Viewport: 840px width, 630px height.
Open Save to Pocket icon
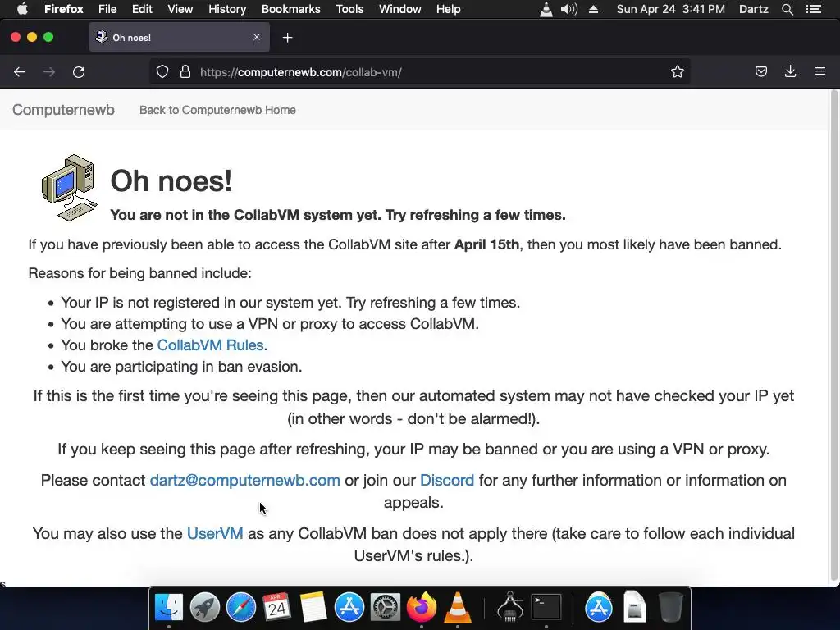coord(760,72)
